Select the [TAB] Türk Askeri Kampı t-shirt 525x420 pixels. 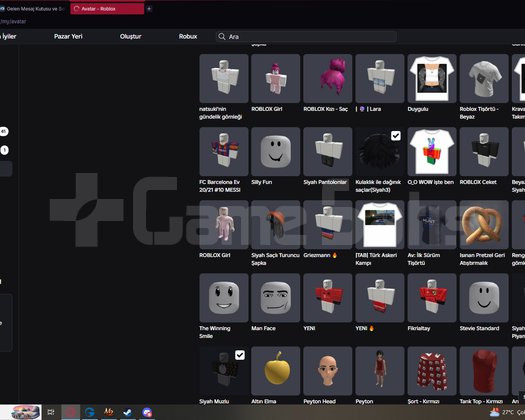pyautogui.click(x=380, y=225)
